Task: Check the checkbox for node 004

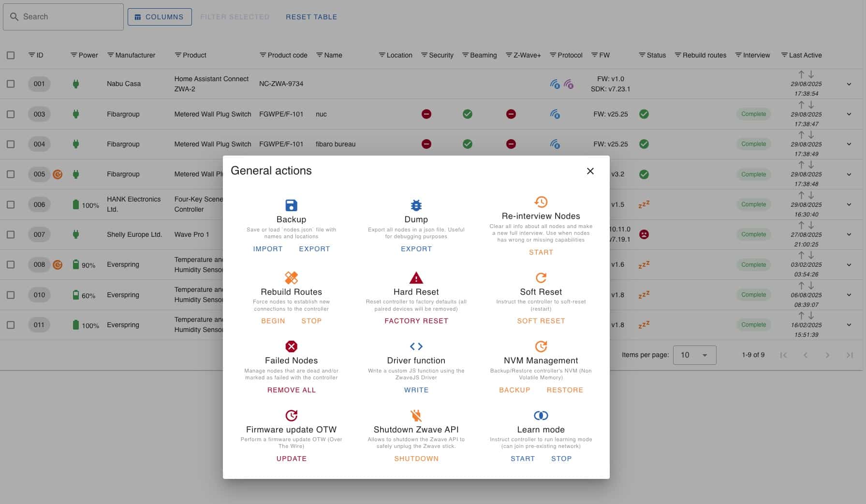Action: tap(11, 144)
